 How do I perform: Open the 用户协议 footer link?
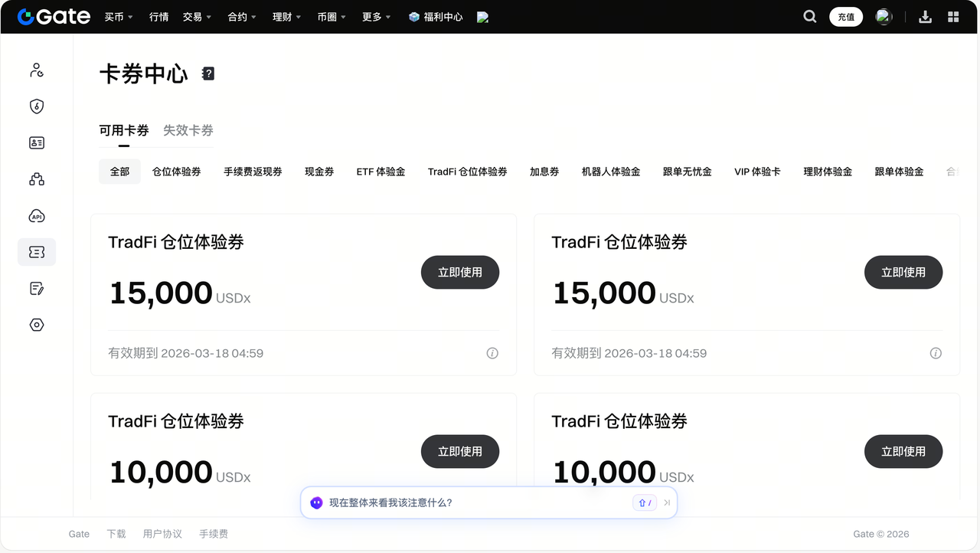162,534
